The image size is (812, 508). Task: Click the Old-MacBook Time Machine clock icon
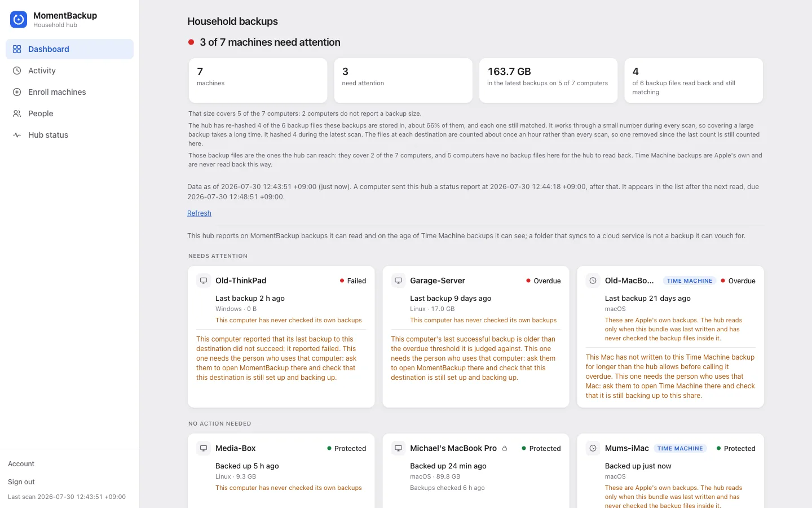(593, 281)
